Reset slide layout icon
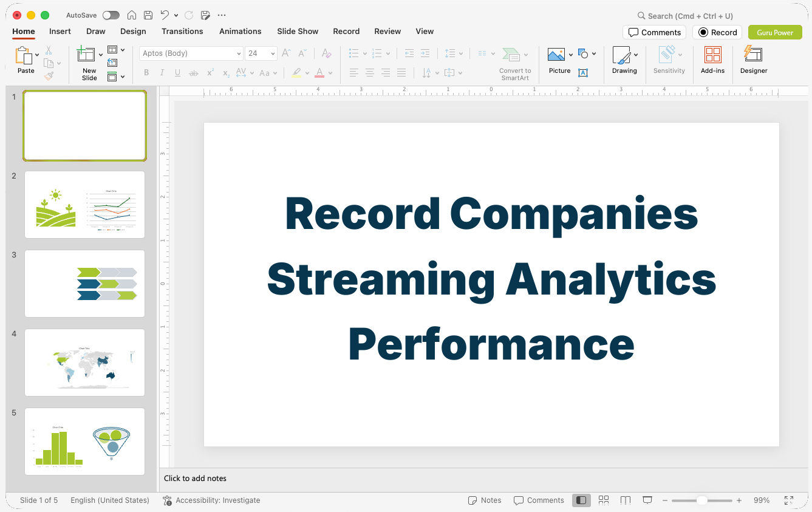The image size is (812, 512). coord(112,63)
